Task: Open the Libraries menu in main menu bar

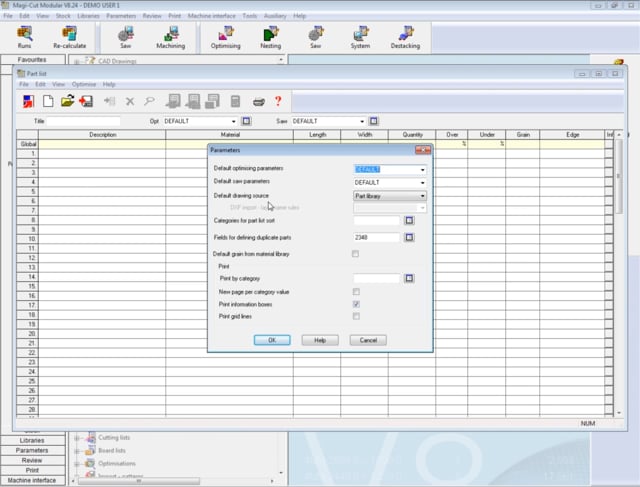Action: [88, 16]
